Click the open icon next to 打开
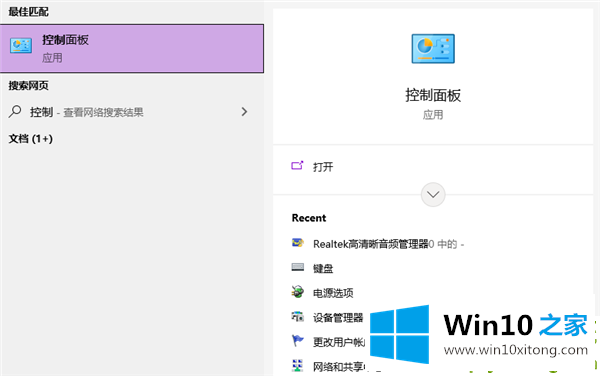 [297, 166]
